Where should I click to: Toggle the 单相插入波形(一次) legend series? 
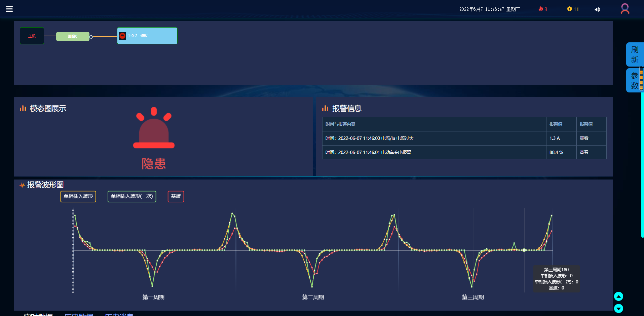coord(132,196)
